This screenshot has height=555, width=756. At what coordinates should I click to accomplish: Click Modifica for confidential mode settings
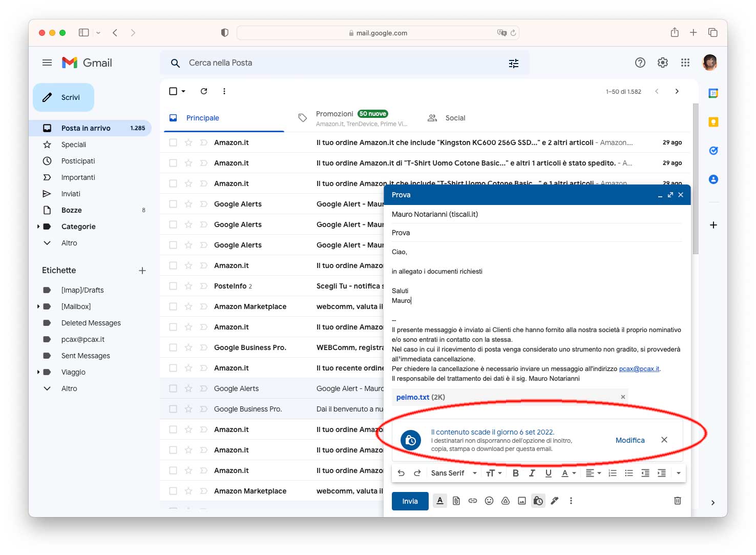tap(630, 440)
